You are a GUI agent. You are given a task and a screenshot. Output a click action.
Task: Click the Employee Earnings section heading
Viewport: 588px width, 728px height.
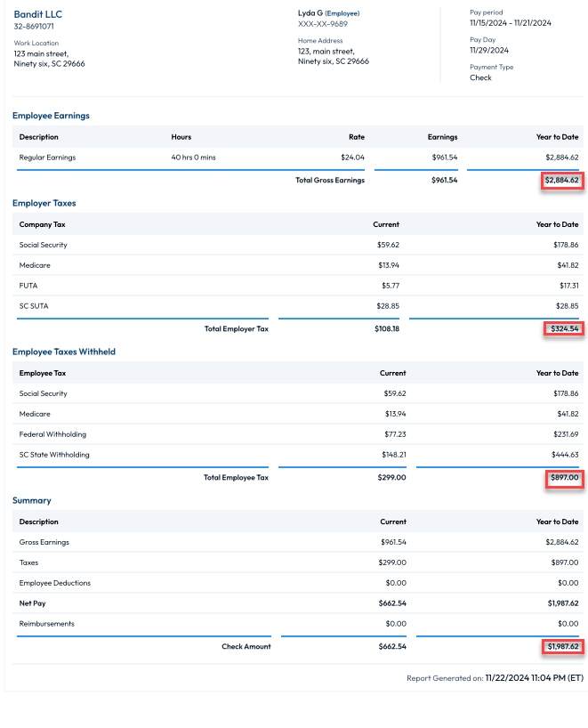tap(51, 116)
